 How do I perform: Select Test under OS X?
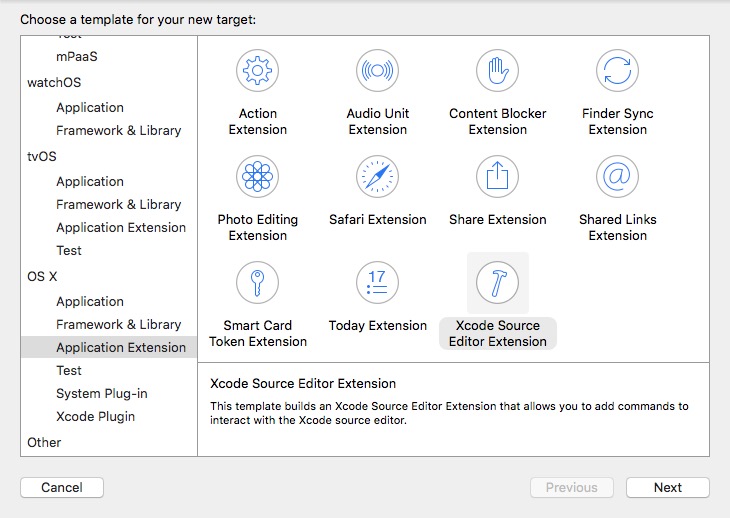[x=69, y=370]
